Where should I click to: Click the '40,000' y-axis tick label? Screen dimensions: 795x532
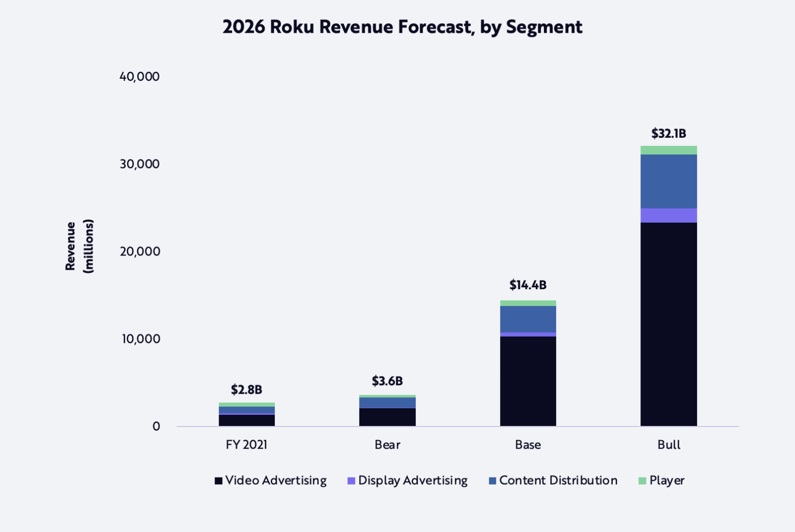pyautogui.click(x=139, y=77)
